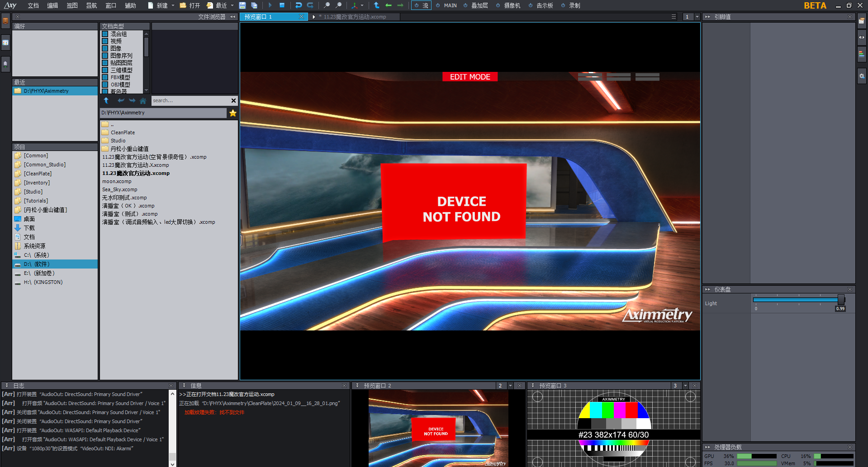
Task: Clear the search field with X icon
Action: [x=233, y=100]
